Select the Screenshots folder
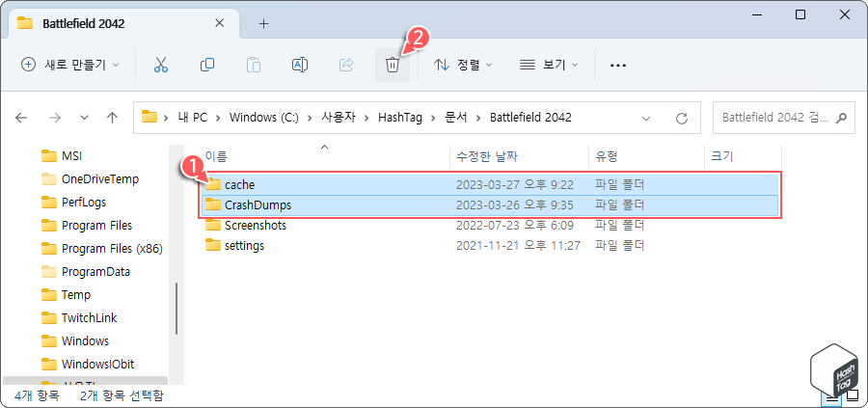Image resolution: width=868 pixels, height=408 pixels. [490, 226]
